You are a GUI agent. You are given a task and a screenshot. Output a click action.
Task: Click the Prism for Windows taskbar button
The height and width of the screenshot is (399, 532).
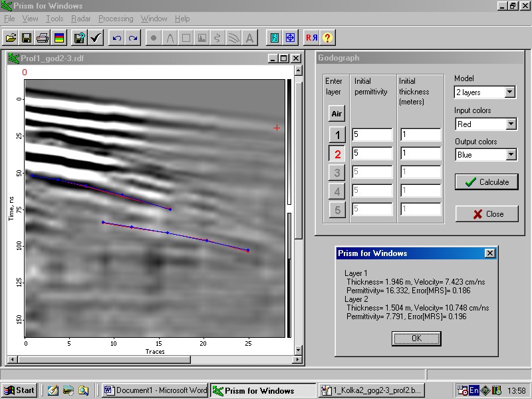point(263,390)
